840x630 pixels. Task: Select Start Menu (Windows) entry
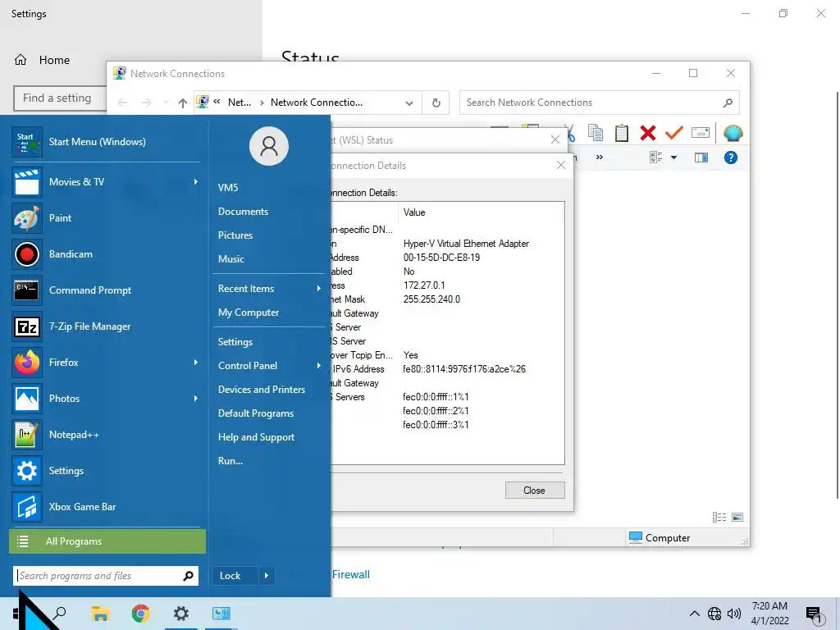click(106, 141)
